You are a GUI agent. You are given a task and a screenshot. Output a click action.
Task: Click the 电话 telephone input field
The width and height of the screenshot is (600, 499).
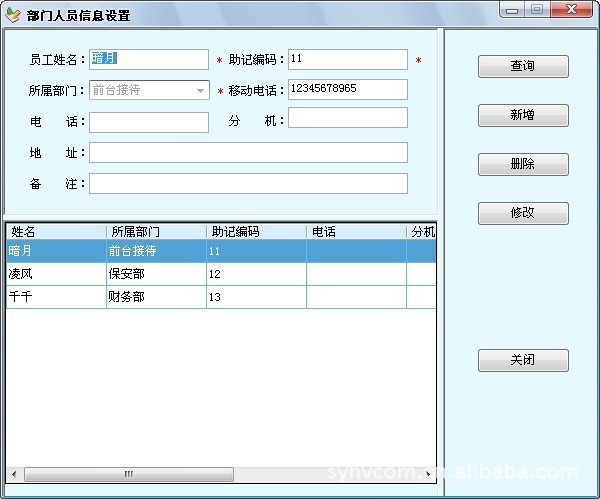[x=148, y=122]
